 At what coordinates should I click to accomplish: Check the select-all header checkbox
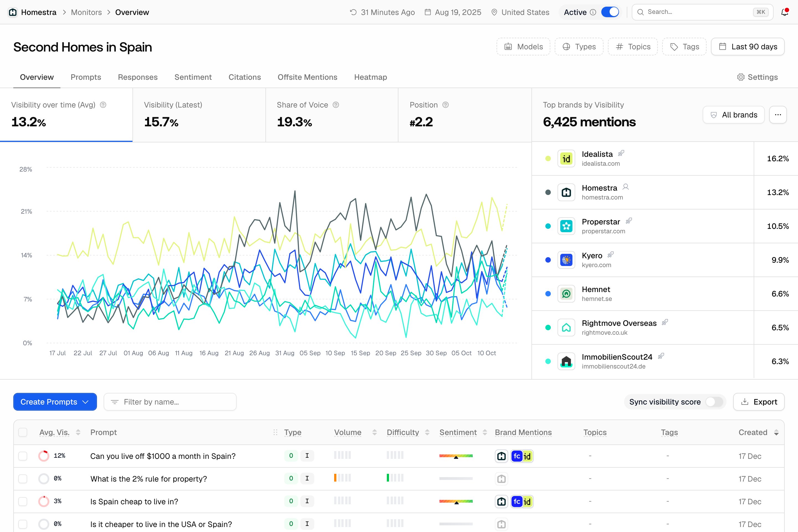coord(23,432)
